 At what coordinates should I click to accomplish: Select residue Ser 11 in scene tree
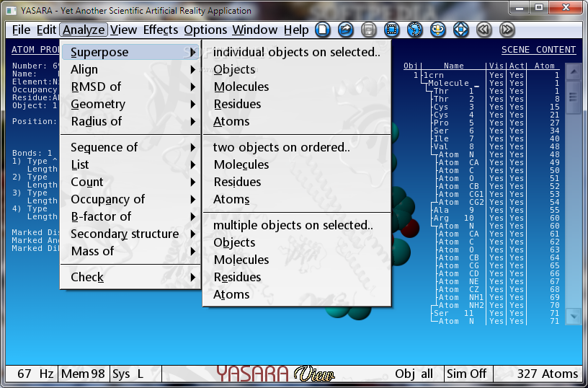[454, 313]
